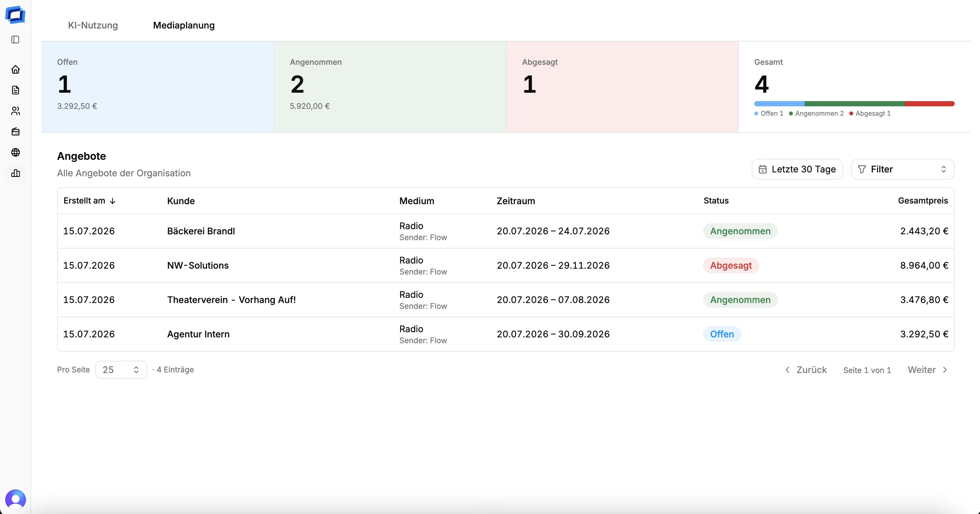Screen dimensions: 980x514
Task: Open the users/contacts icon
Action: click(x=15, y=111)
